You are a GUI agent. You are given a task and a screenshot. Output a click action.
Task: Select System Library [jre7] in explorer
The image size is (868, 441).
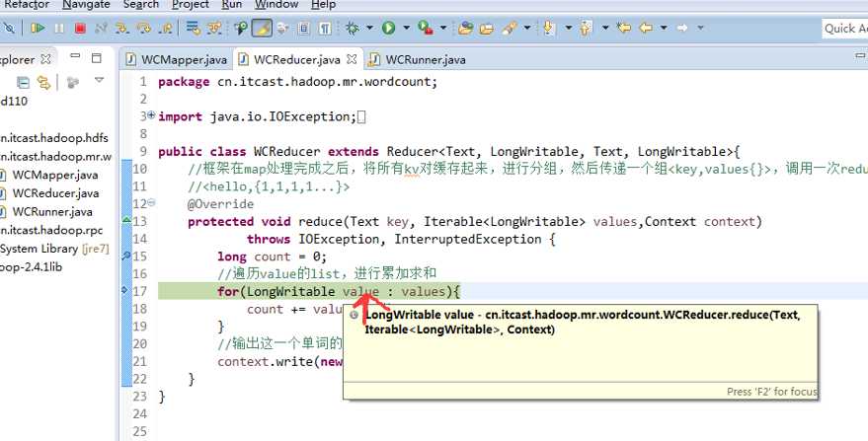point(54,249)
